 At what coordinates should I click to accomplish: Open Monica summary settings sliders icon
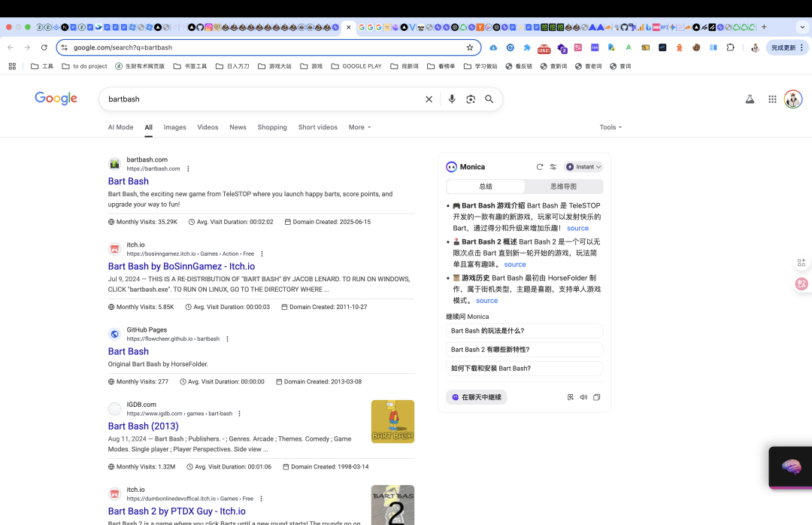553,167
